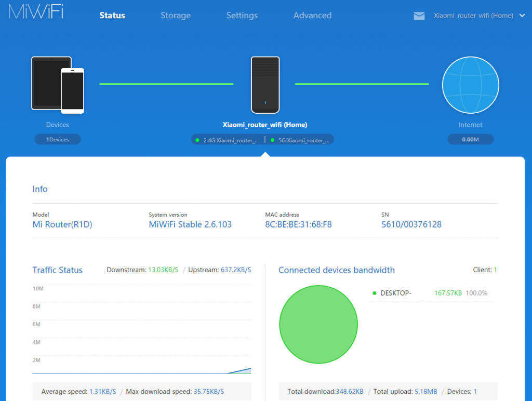Select the 2.4G:Xiaomi_router network label
The width and height of the screenshot is (532, 401).
231,140
